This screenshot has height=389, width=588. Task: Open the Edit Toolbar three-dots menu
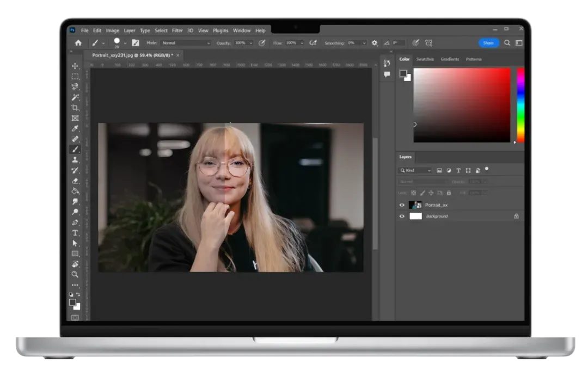point(75,285)
